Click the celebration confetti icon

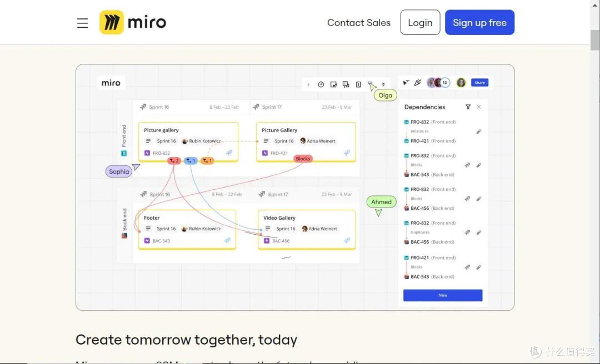tap(417, 82)
